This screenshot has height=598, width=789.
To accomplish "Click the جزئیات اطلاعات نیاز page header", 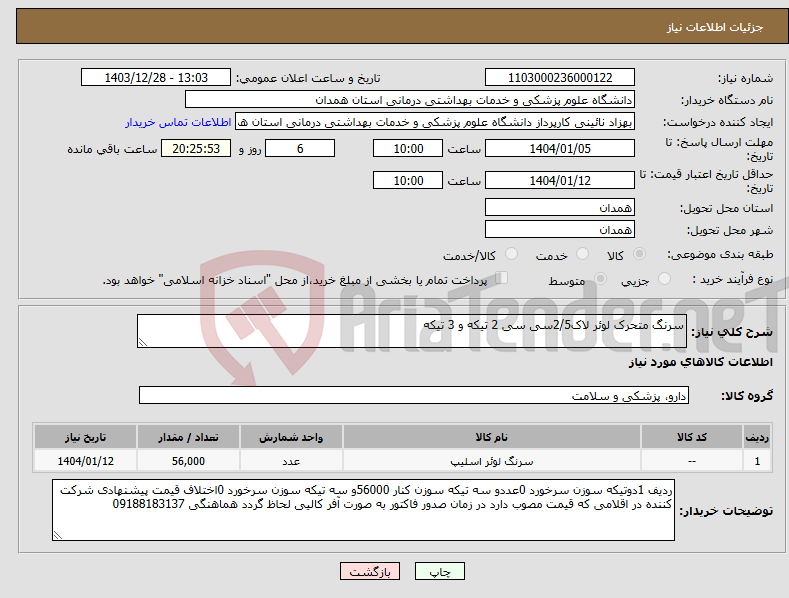I will 715,27.
